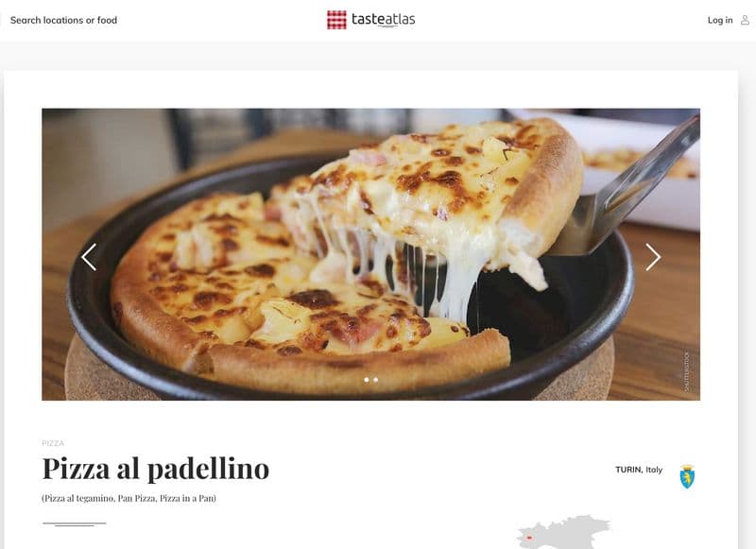Click the Log in link
The height and width of the screenshot is (549, 756).
(x=720, y=20)
